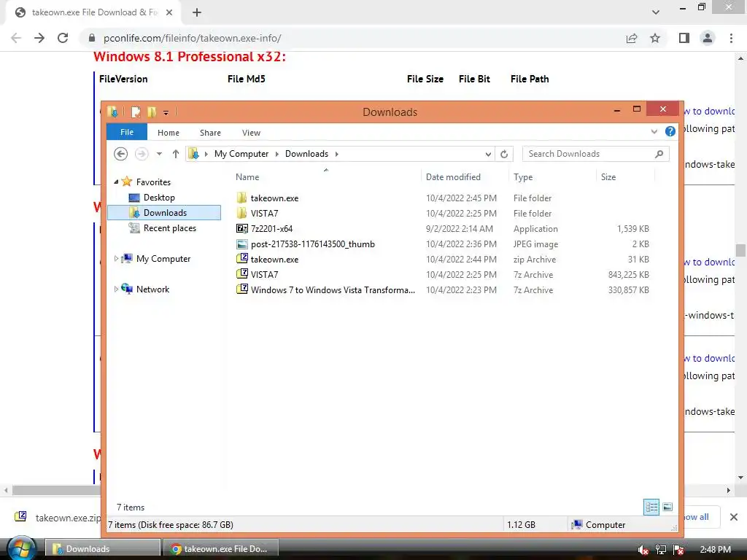Open recent locations dropdown arrow
This screenshot has width=747, height=560.
(159, 154)
